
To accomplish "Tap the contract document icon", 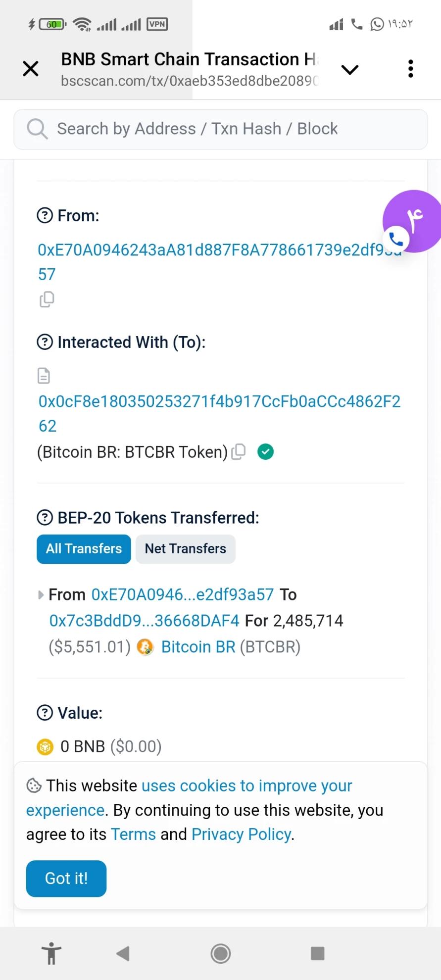I will 44,376.
